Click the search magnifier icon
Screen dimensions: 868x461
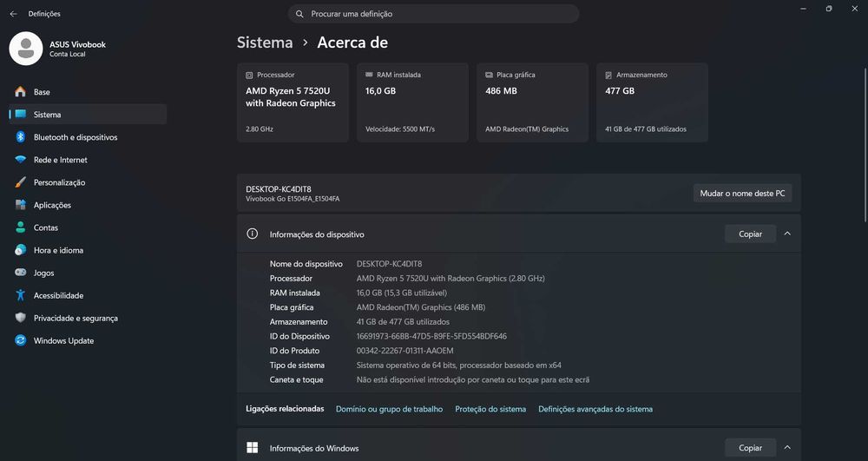(x=299, y=14)
